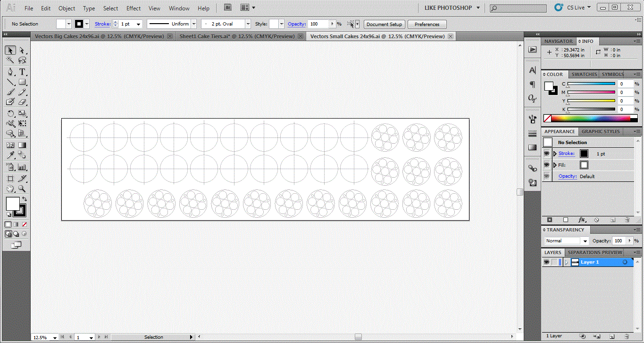This screenshot has width=644, height=343.
Task: Add new effect via fx button
Action: click(582, 220)
